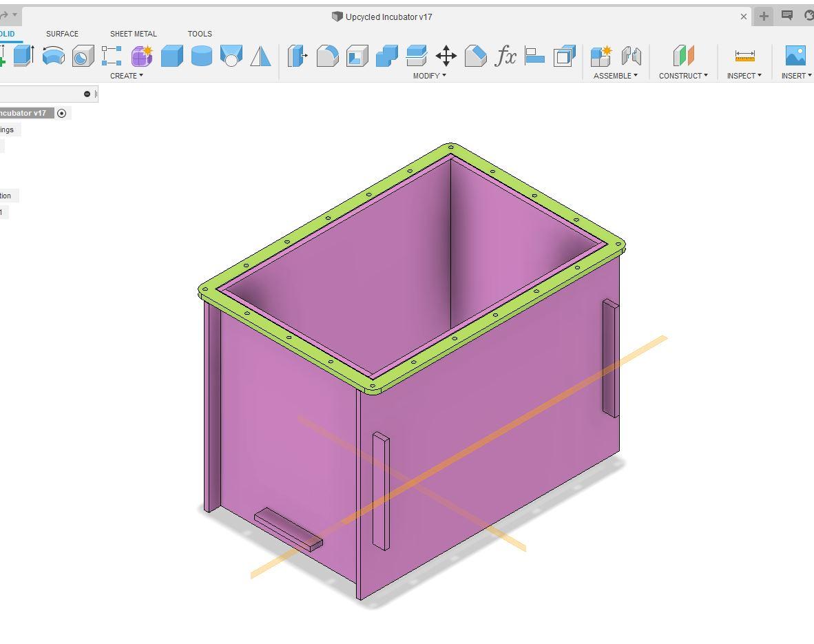Click the browser panel resize grip
Image resolution: width=814 pixels, height=644 pixels.
coord(96,94)
